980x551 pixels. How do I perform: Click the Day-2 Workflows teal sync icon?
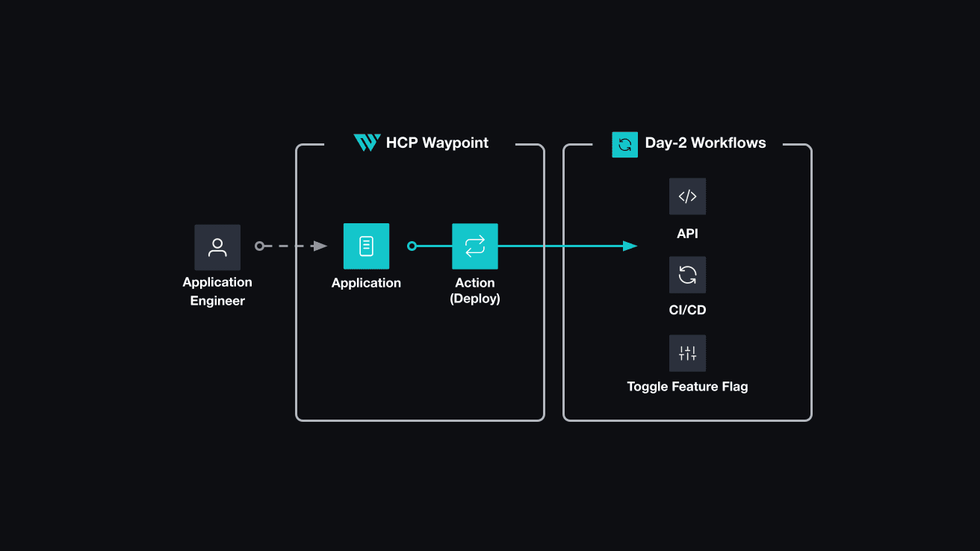click(x=624, y=144)
